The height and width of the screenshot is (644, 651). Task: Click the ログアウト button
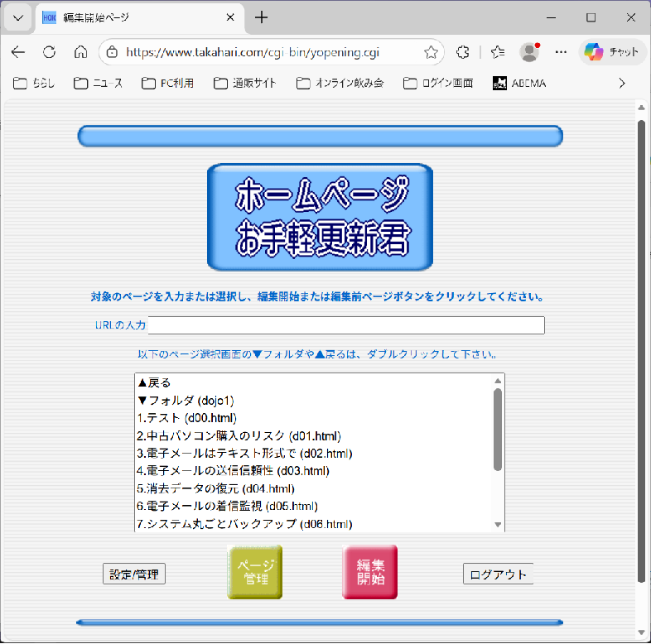[x=497, y=574]
